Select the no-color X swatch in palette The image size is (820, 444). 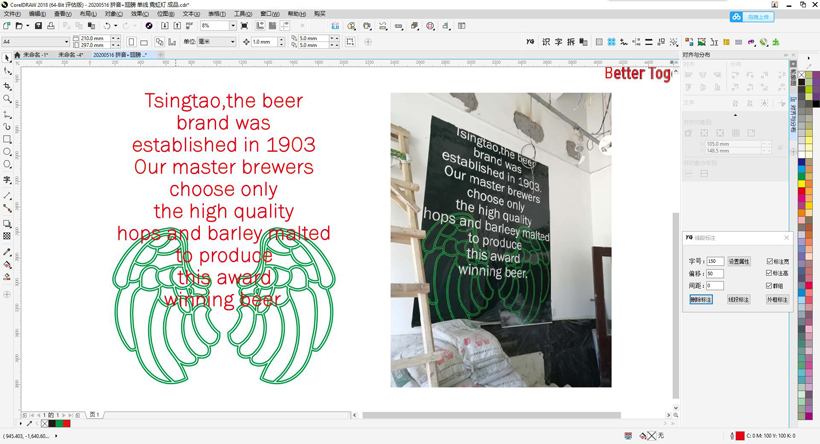click(x=44, y=424)
